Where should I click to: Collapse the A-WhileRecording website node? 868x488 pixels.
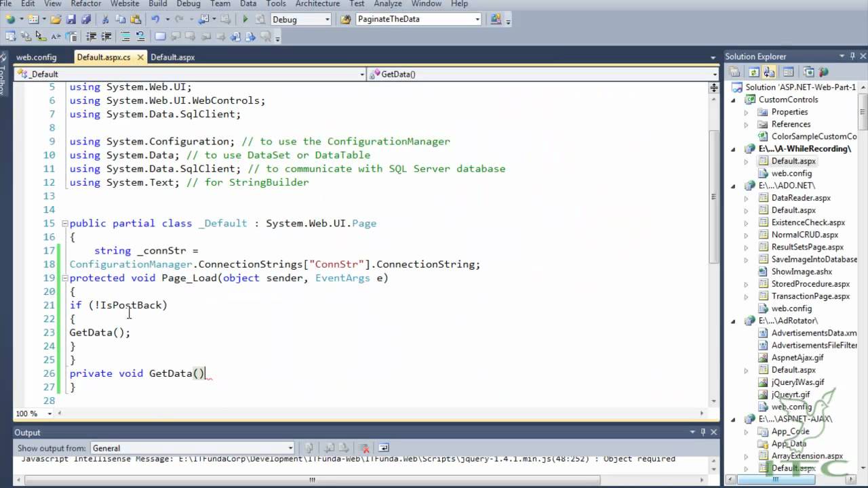pos(734,148)
